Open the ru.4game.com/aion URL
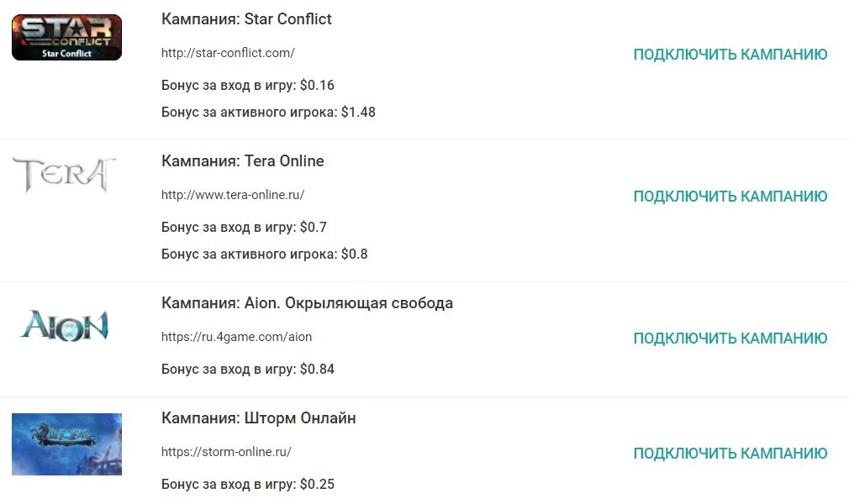 pos(236,337)
